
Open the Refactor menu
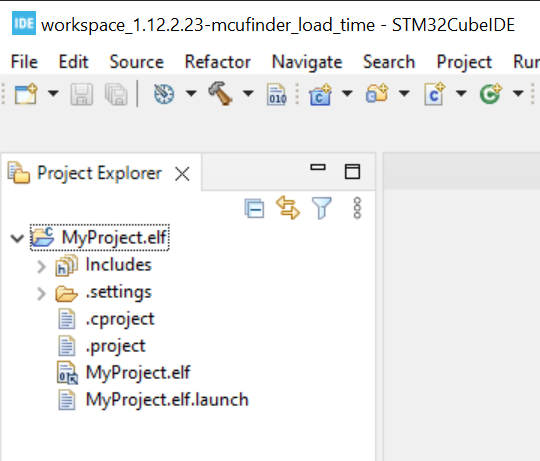pyautogui.click(x=218, y=62)
